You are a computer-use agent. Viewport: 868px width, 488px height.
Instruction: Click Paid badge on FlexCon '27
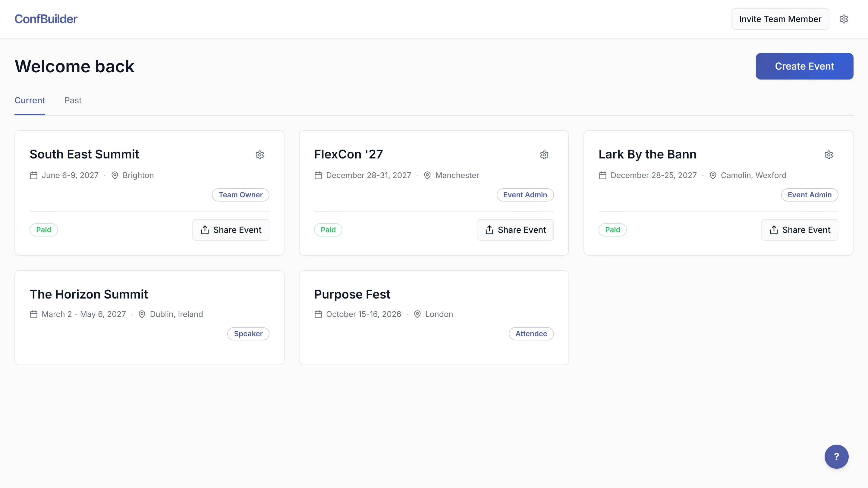328,230
